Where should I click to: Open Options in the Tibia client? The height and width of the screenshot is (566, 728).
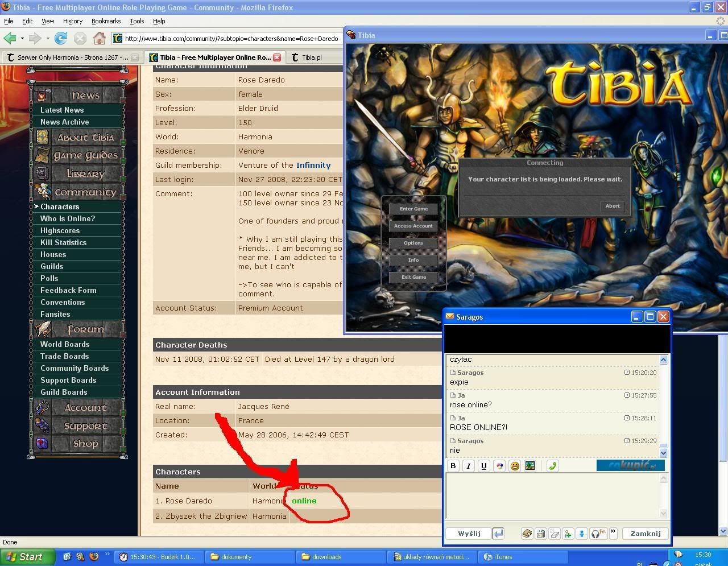tap(413, 243)
